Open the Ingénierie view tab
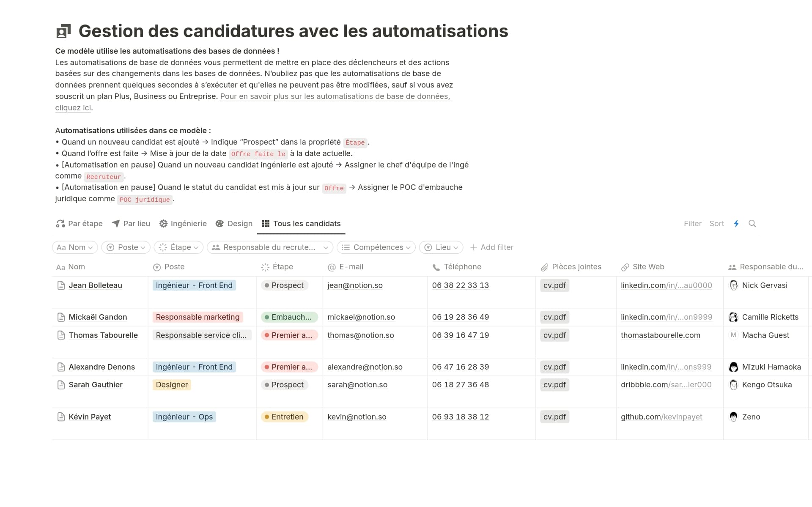Image resolution: width=812 pixels, height=507 pixels. [183, 224]
